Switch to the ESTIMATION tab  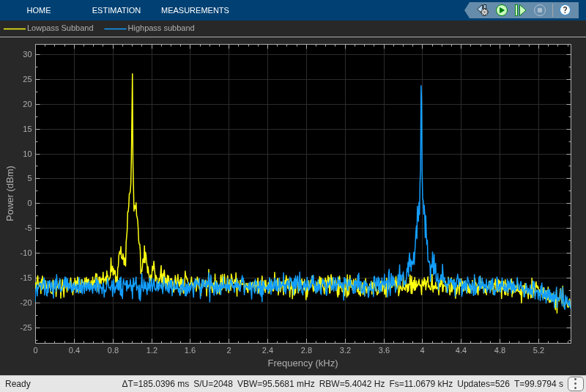click(116, 10)
